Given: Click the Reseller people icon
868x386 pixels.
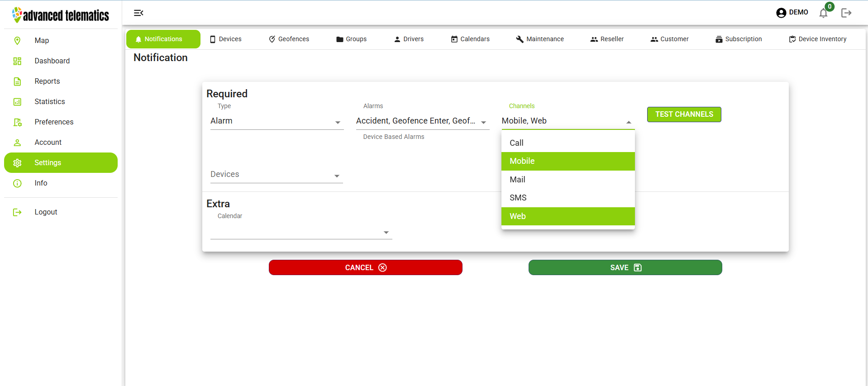Looking at the screenshot, I should pos(594,39).
